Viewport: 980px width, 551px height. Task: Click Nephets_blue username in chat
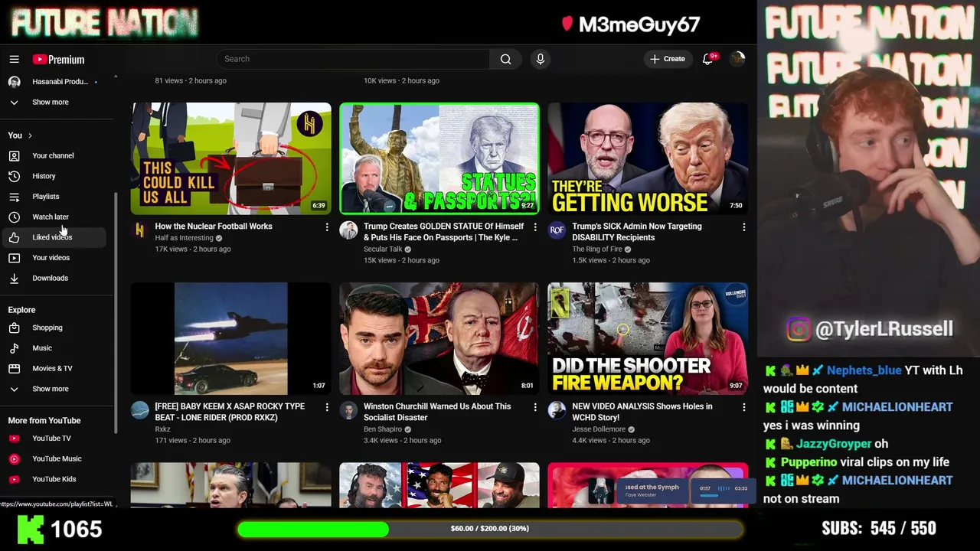point(864,370)
